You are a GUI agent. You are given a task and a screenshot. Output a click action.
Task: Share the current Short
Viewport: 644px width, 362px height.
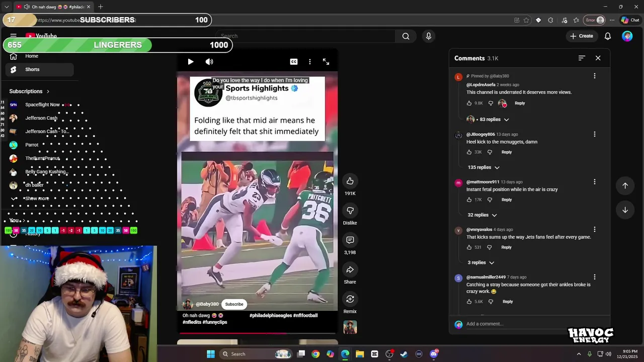[350, 269]
